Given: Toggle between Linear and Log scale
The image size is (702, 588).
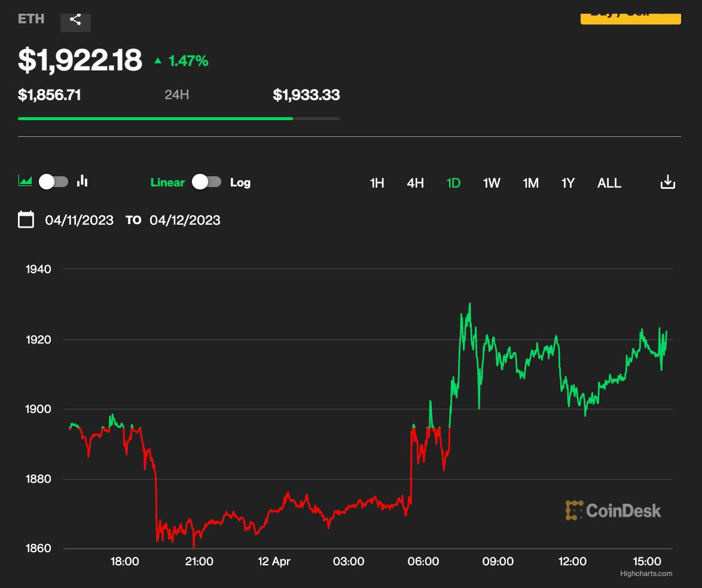Looking at the screenshot, I should [207, 183].
